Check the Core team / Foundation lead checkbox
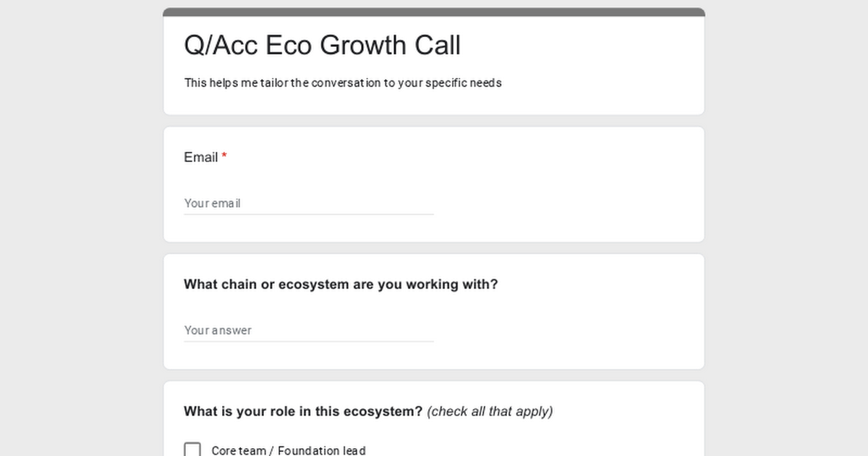The image size is (868, 456). (192, 450)
